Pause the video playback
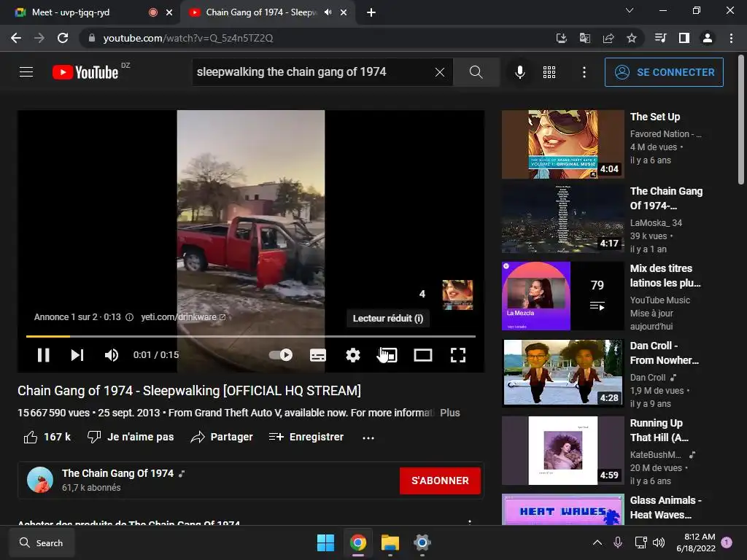This screenshot has width=747, height=560. tap(43, 355)
